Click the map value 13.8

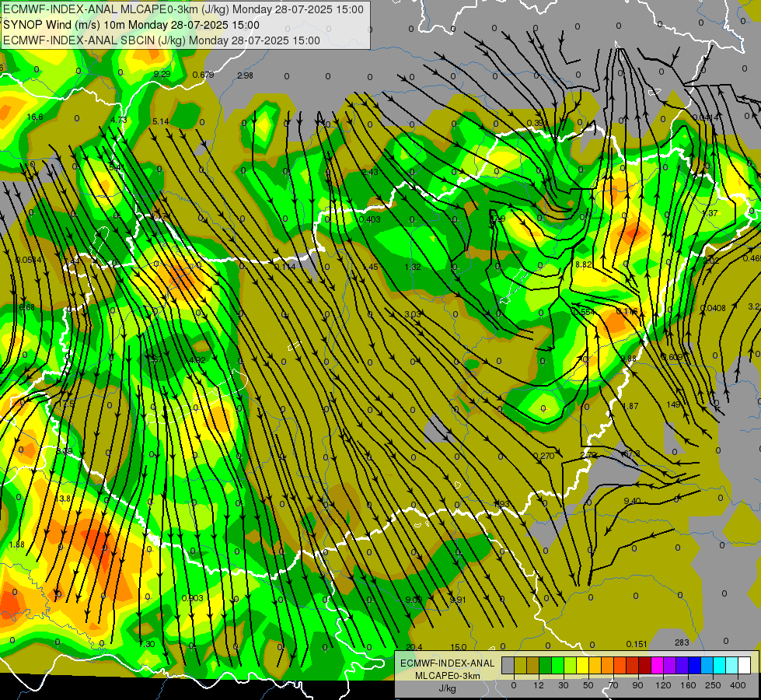[63, 499]
